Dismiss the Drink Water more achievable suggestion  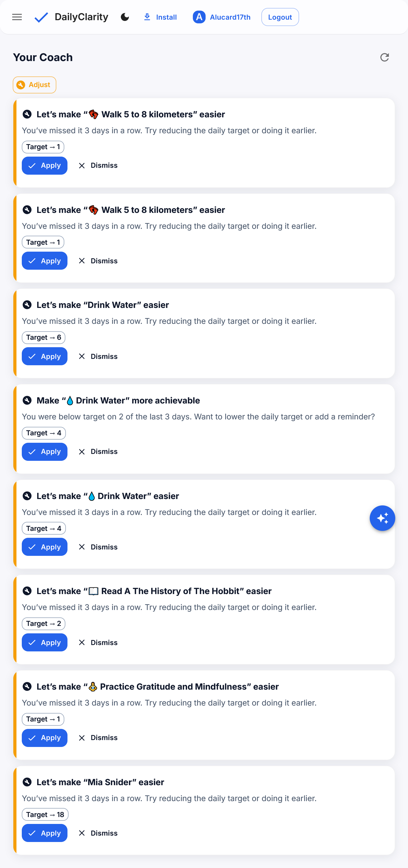click(x=98, y=452)
